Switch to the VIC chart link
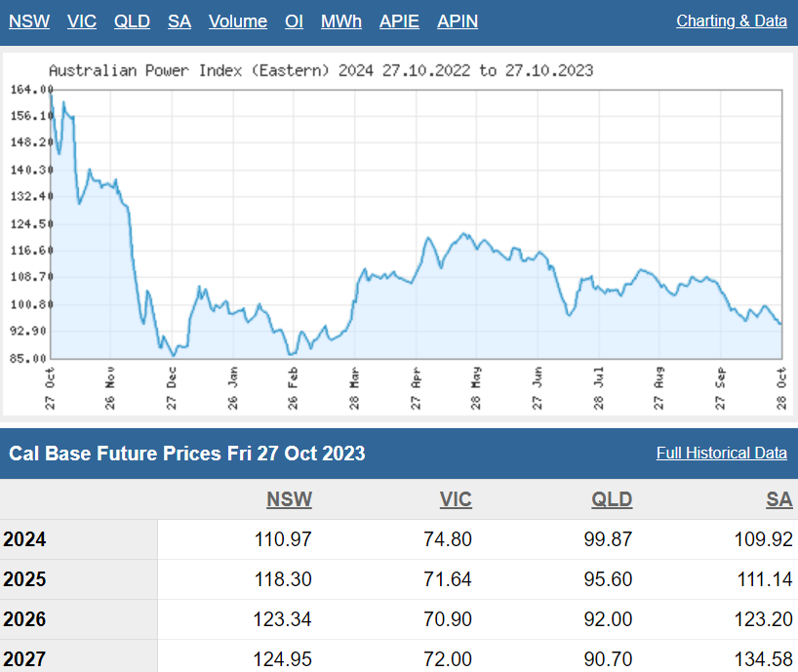The height and width of the screenshot is (672, 798). [x=82, y=20]
